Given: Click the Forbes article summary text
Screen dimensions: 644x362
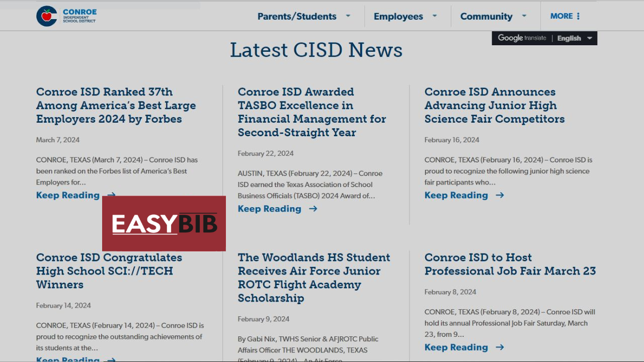Looking at the screenshot, I should point(117,171).
